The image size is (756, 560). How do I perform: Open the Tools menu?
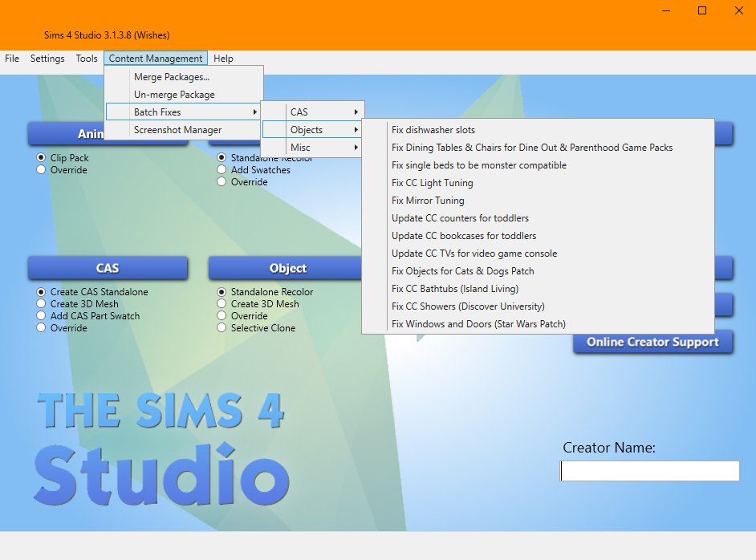(x=87, y=59)
